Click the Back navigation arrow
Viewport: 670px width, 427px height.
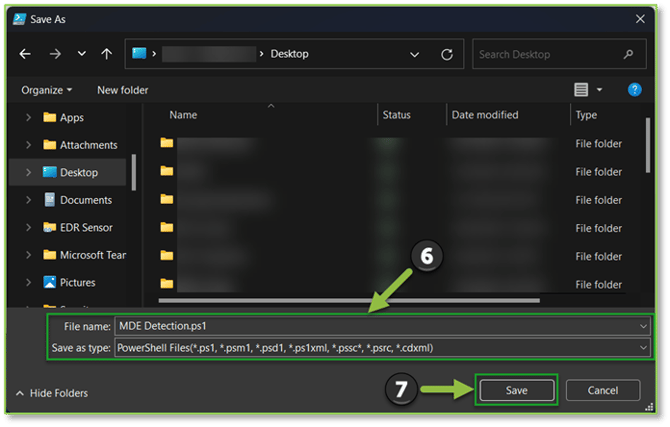click(x=25, y=54)
